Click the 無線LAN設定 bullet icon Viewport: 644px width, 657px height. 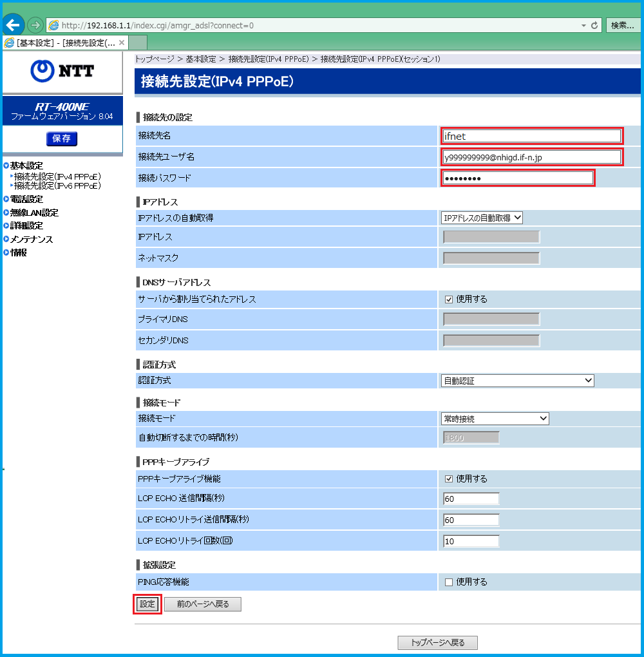[x=6, y=213]
